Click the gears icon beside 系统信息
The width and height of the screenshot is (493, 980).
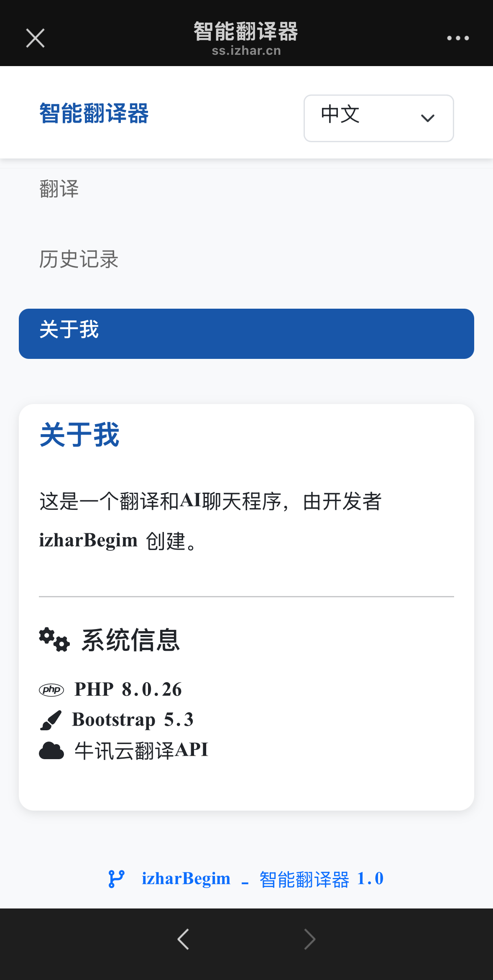coord(54,640)
